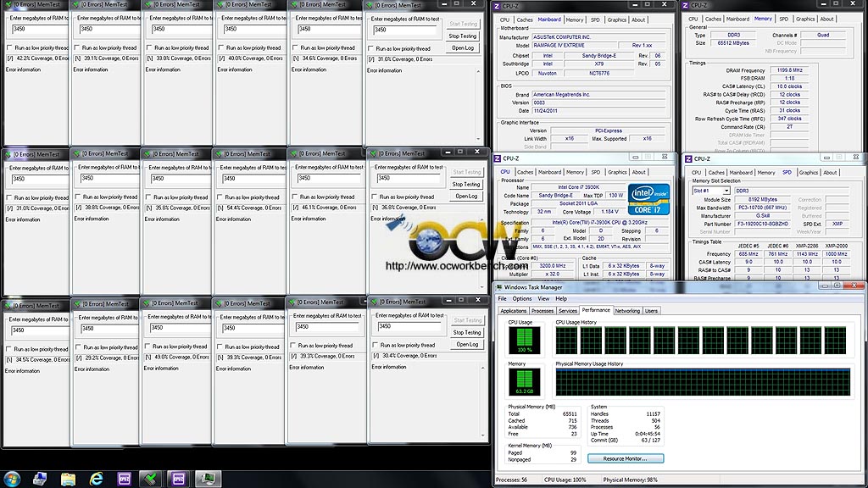868x488 pixels.
Task: Click the RAM megabytes field in 49.0% window
Action: pos(180,328)
